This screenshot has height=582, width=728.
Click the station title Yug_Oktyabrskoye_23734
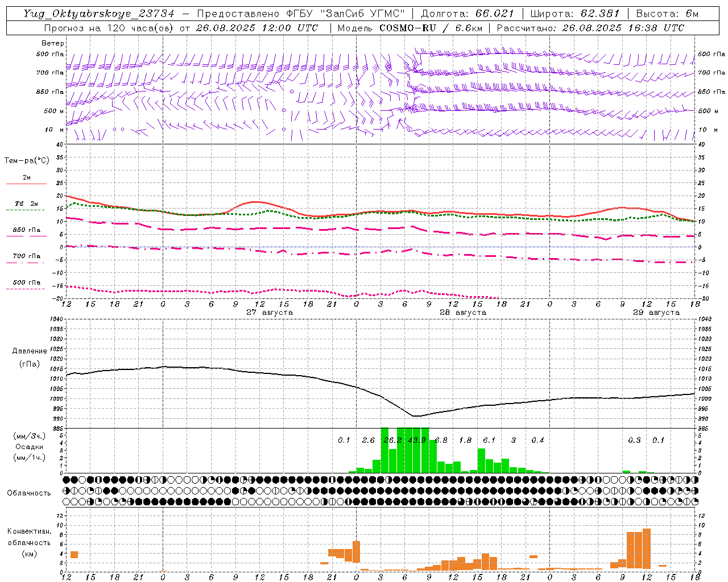99,14
